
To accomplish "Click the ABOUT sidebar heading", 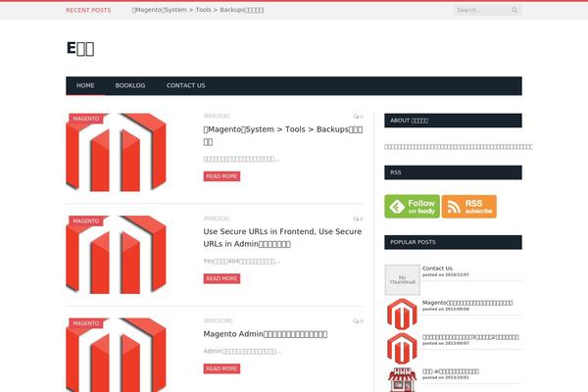I will [x=453, y=121].
